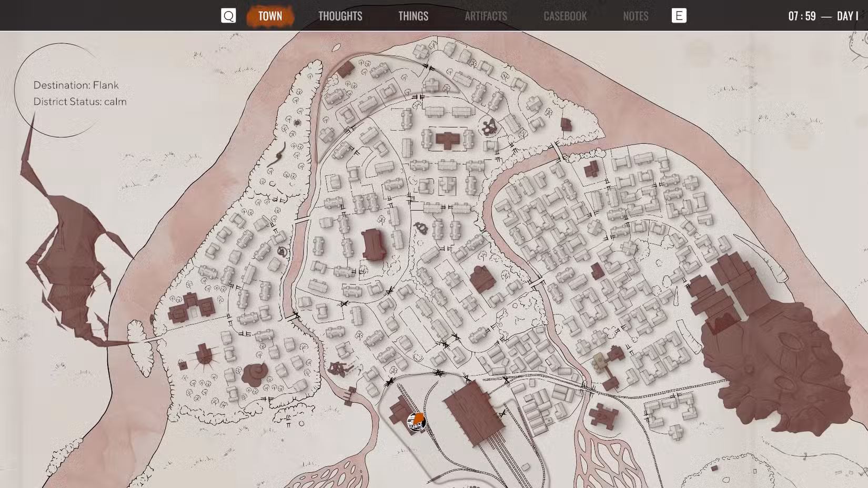
Task: Switch to the THOUGHTS tab
Action: [x=340, y=16]
